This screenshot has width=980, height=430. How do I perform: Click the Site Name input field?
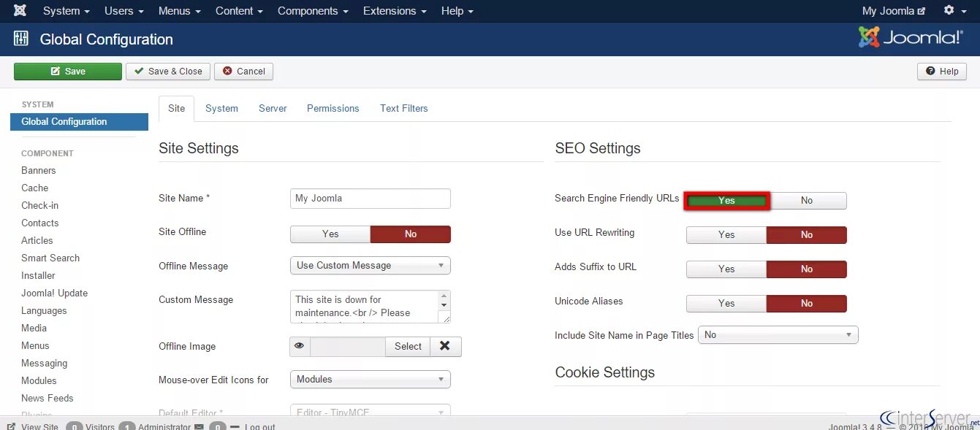click(x=370, y=199)
